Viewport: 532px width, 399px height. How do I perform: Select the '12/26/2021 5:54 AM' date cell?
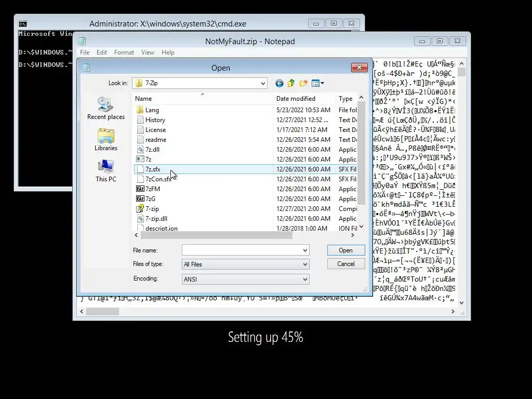tap(303, 139)
